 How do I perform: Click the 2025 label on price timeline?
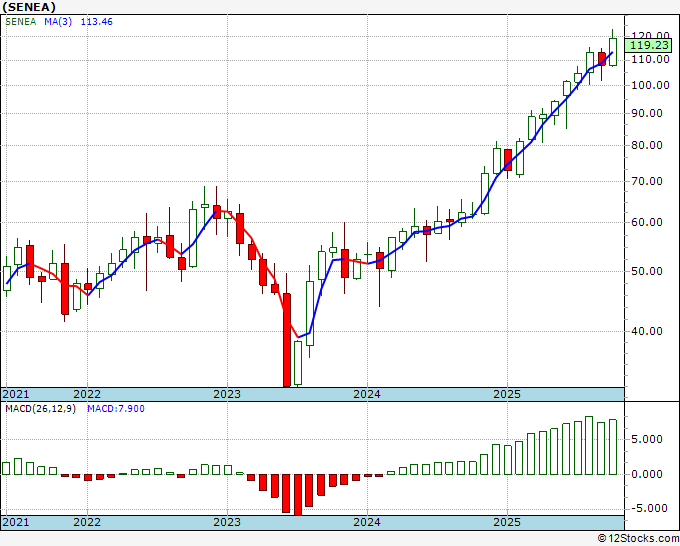(x=507, y=394)
